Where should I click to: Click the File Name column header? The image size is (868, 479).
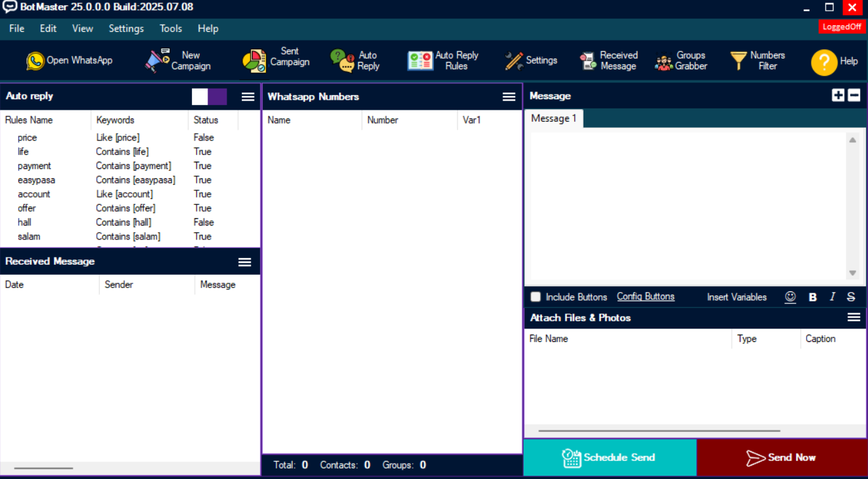tap(629, 339)
